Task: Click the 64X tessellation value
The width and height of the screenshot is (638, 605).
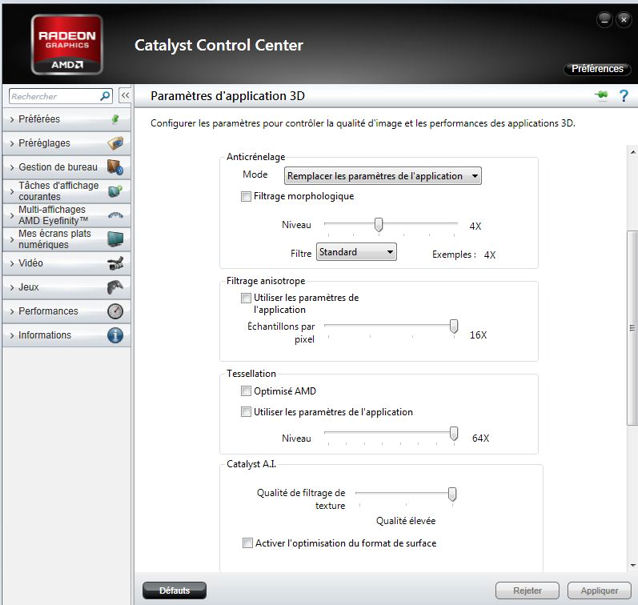Action: (x=481, y=438)
